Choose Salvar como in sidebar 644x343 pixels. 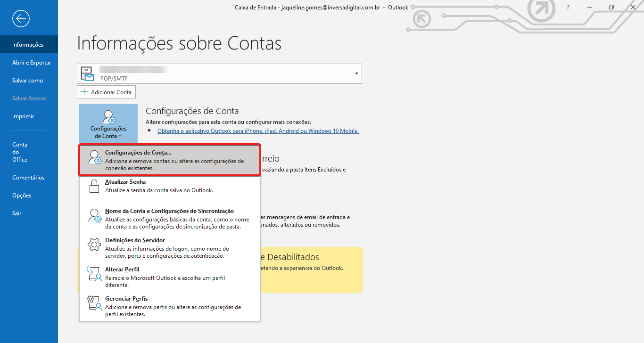pyautogui.click(x=29, y=81)
